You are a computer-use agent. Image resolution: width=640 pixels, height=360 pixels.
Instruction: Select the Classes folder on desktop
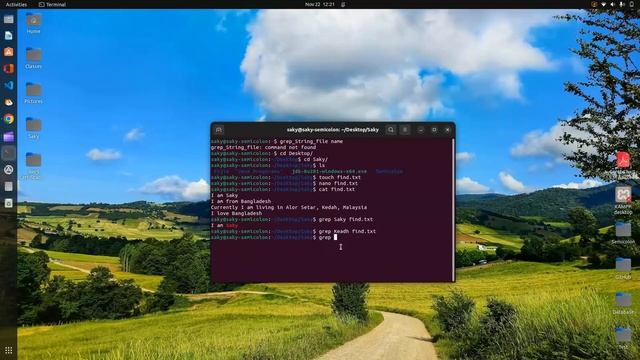click(x=33, y=58)
